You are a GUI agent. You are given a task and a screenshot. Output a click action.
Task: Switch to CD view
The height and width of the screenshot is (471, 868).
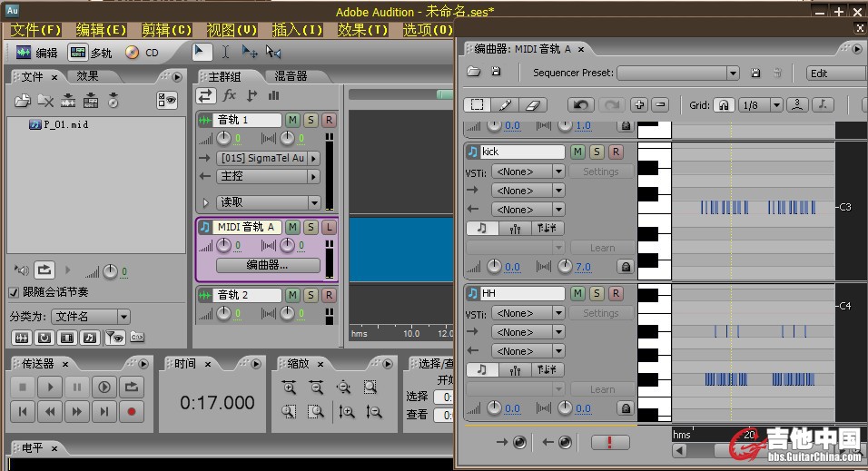pyautogui.click(x=143, y=53)
